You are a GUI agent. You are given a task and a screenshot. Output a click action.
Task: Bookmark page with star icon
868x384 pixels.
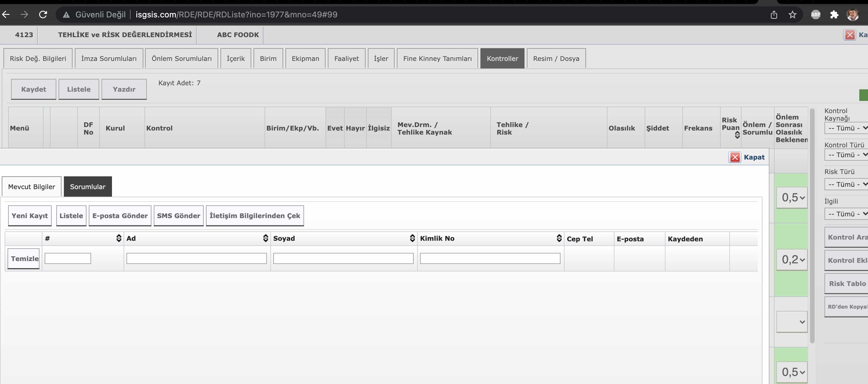(792, 15)
